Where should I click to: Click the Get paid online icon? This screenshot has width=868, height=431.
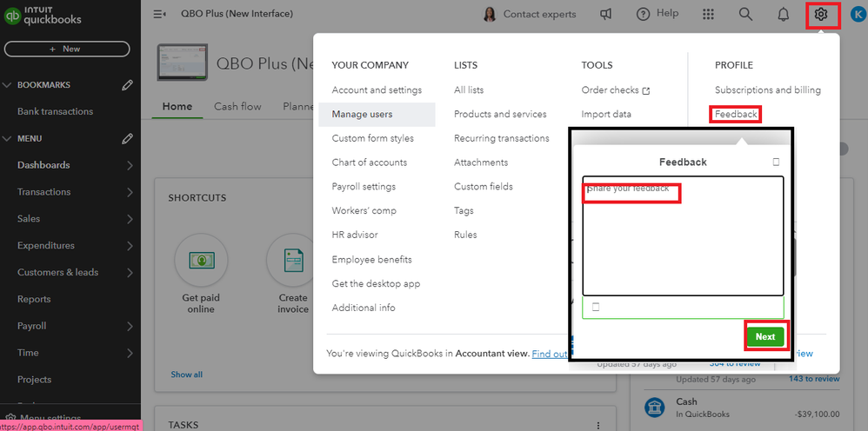coord(200,261)
